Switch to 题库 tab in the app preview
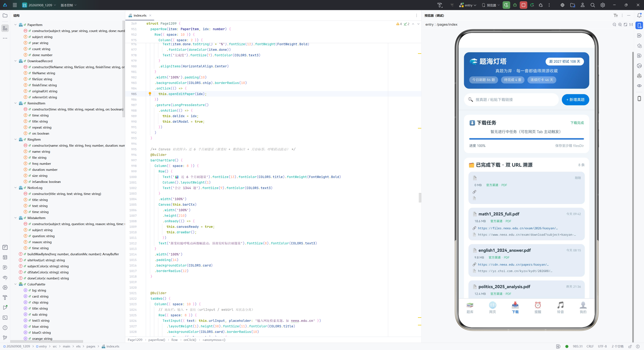The height and width of the screenshot is (350, 644). [x=470, y=308]
